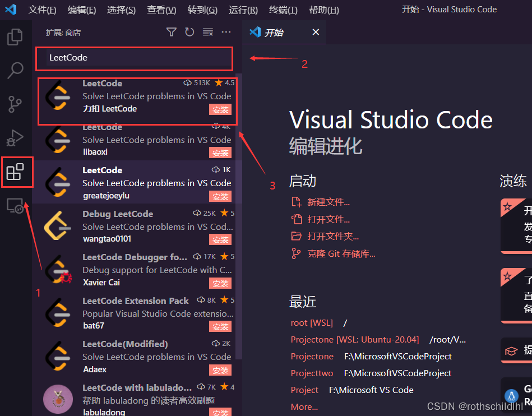Open Source Control view
The height and width of the screenshot is (416, 532).
click(x=15, y=104)
